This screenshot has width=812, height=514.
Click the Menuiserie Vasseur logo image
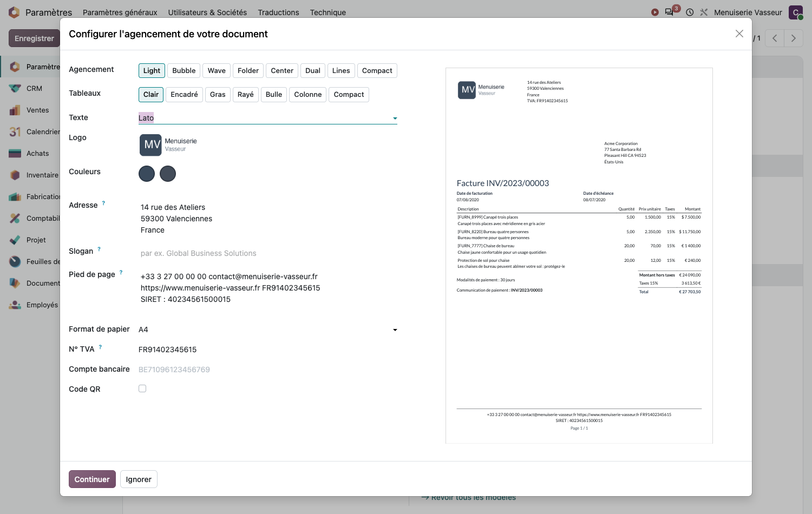pyautogui.click(x=168, y=145)
